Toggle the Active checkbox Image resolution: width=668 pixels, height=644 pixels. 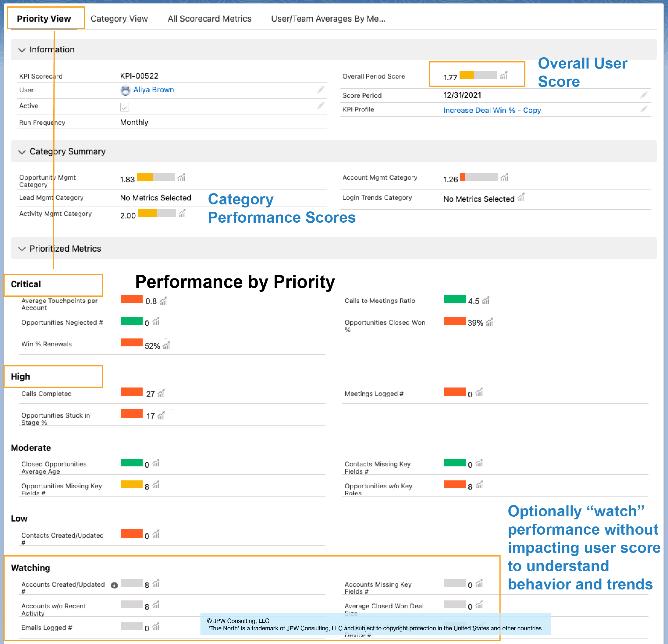124,107
